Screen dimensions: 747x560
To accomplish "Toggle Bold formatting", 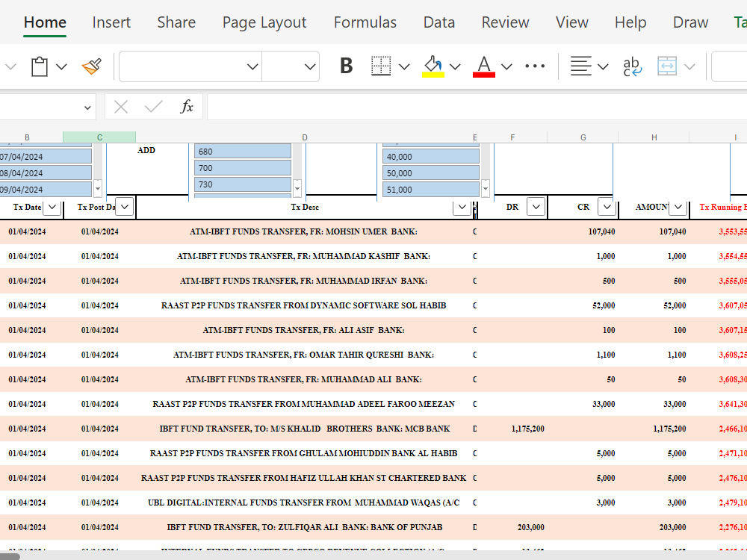I will [x=347, y=66].
